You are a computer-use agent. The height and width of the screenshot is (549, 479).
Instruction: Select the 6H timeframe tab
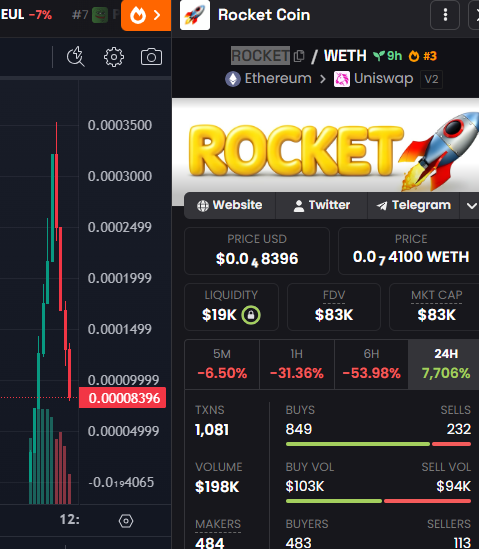click(x=371, y=364)
